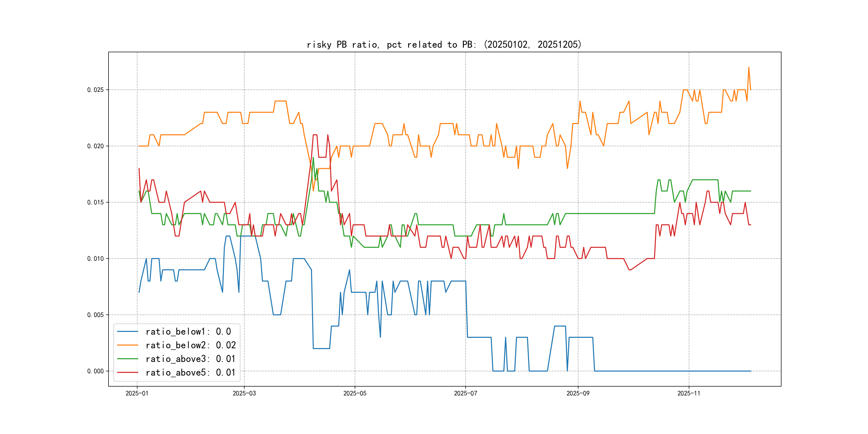This screenshot has height=434, width=868.
Task: Click the 2025-09 x-axis tick label
Action: point(578,393)
